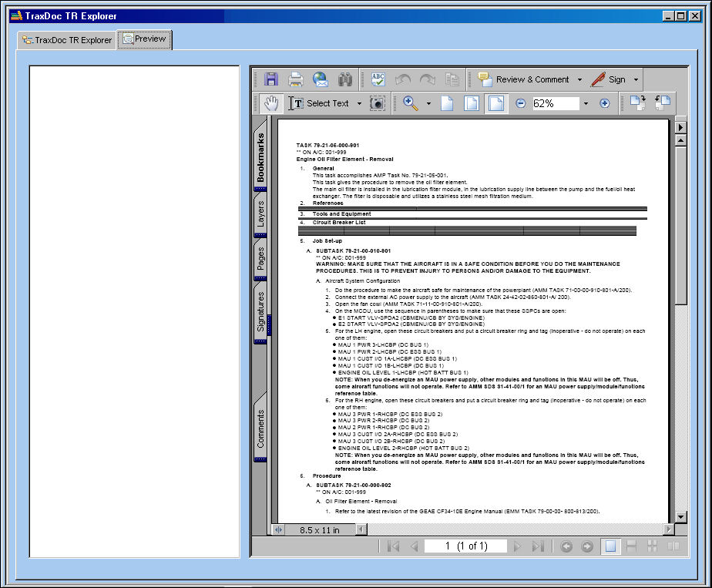Open Review & Comment

[523, 79]
